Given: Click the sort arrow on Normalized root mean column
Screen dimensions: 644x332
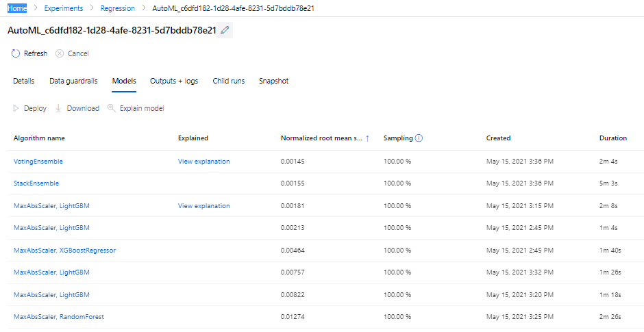Looking at the screenshot, I should click(367, 138).
